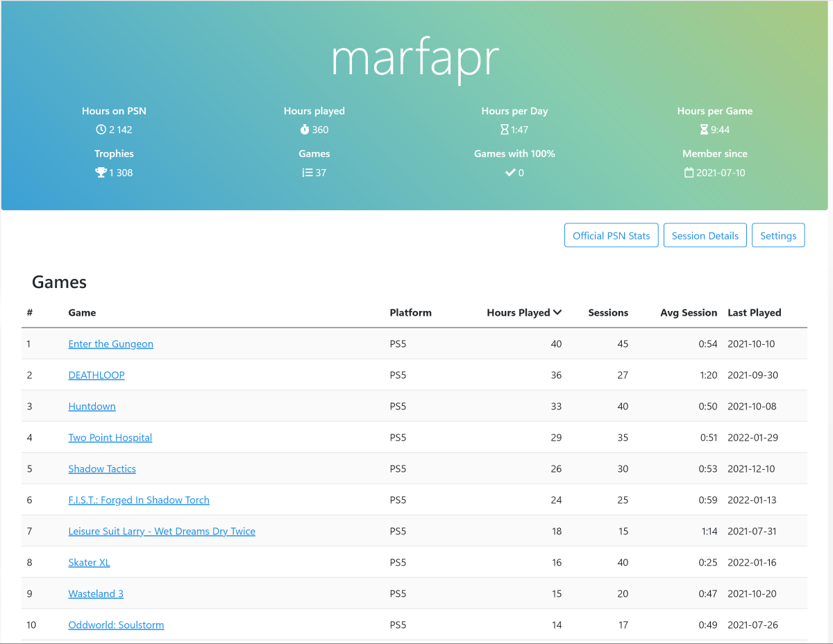This screenshot has width=833, height=644.
Task: Open the Settings button
Action: click(x=778, y=236)
